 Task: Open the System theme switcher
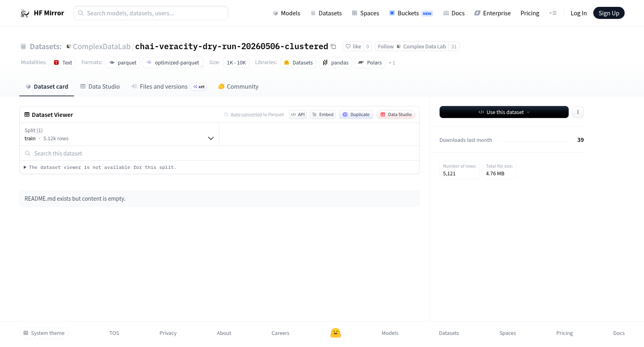[44, 333]
